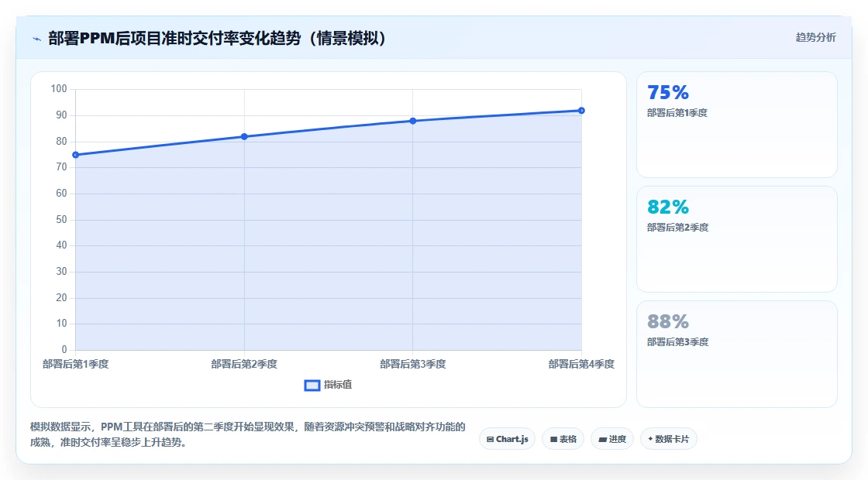Click the 部署后第3季度 card caption
This screenshot has width=868, height=480.
click(x=677, y=341)
